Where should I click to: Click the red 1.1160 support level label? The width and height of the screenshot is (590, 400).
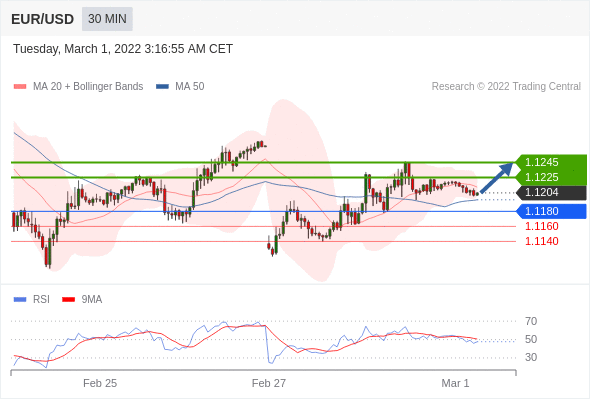(x=541, y=226)
